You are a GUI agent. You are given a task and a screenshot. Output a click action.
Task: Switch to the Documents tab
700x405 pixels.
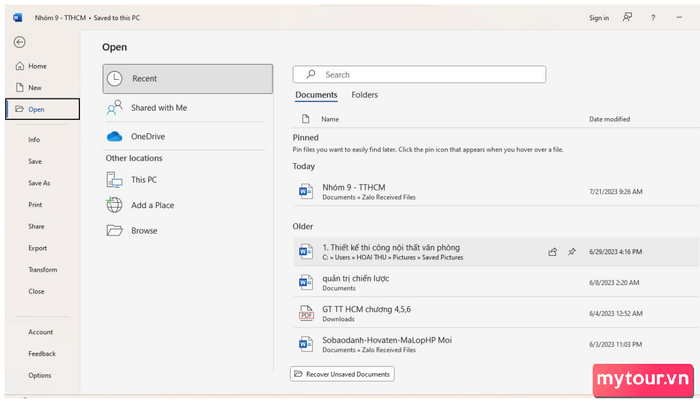coord(316,95)
